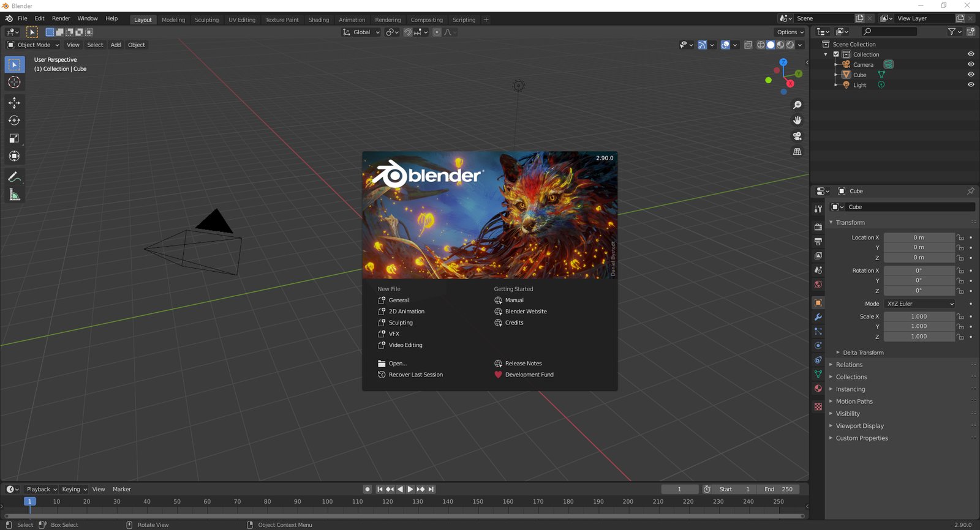980x530 pixels.
Task: Click the Location Z value field
Action: click(919, 258)
